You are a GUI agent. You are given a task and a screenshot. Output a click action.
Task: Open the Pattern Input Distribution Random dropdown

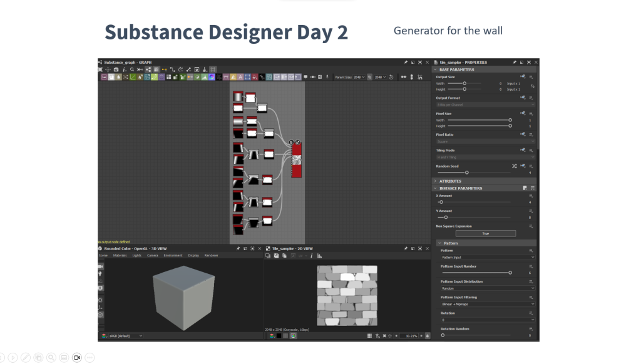[487, 288]
